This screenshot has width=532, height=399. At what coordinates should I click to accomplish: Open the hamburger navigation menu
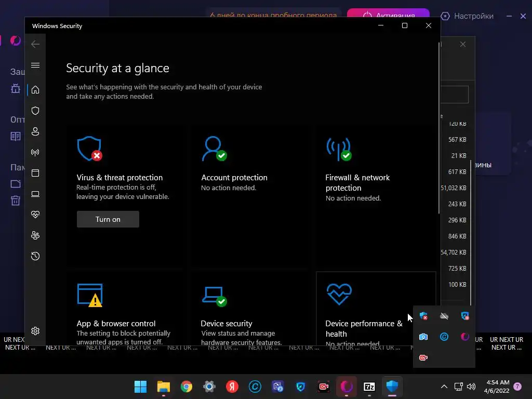(35, 65)
